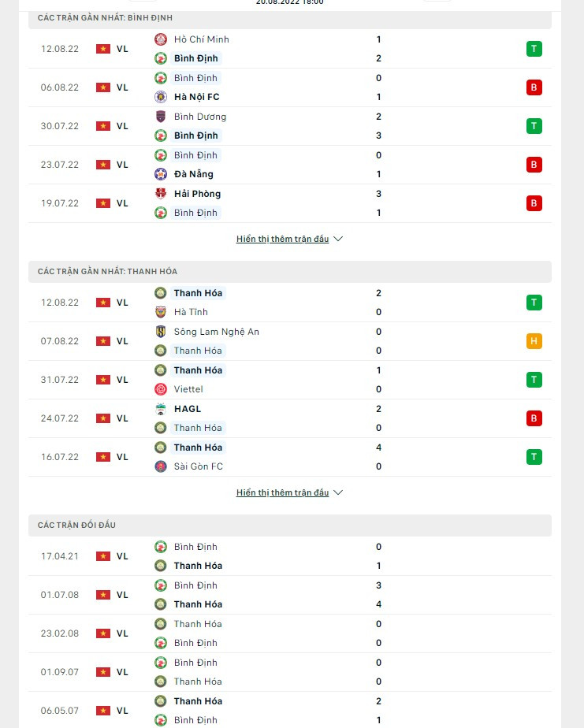Click the Hà Tĩnh team crest
Screen dimensions: 584x728
pyautogui.click(x=161, y=312)
